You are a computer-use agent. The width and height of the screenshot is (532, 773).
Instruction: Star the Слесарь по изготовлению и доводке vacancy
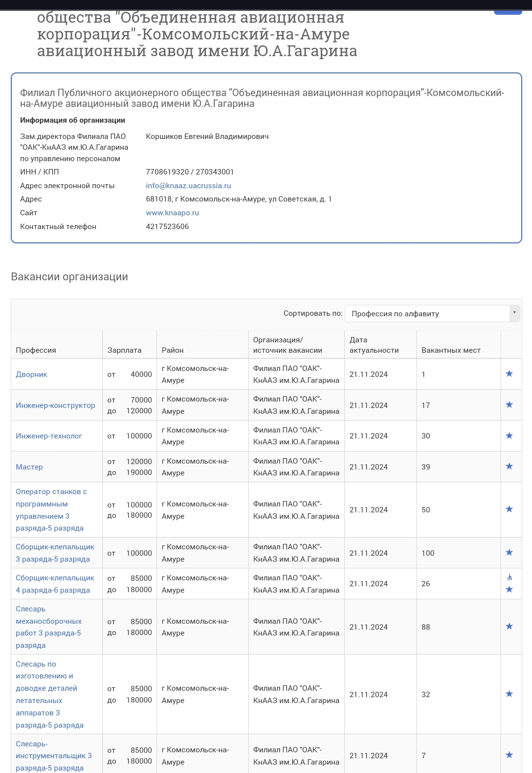pos(509,694)
